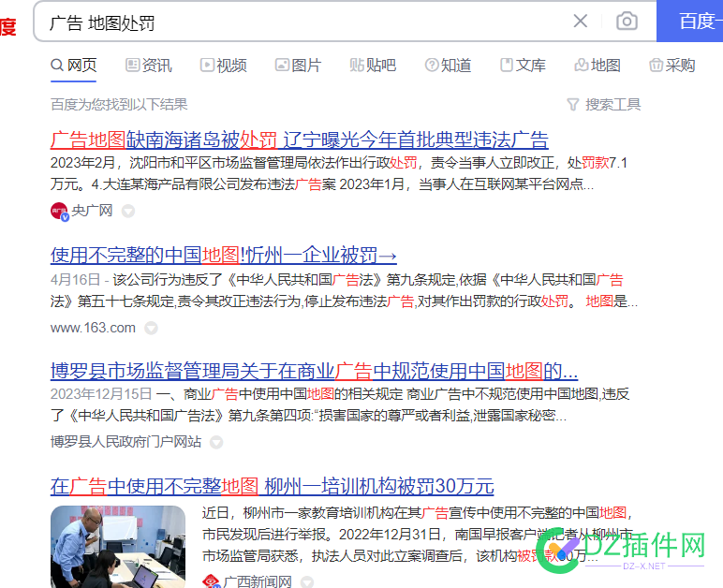Open the 柳州 training institution result thumbnail
Screen dimensions: 723x588
118,547
